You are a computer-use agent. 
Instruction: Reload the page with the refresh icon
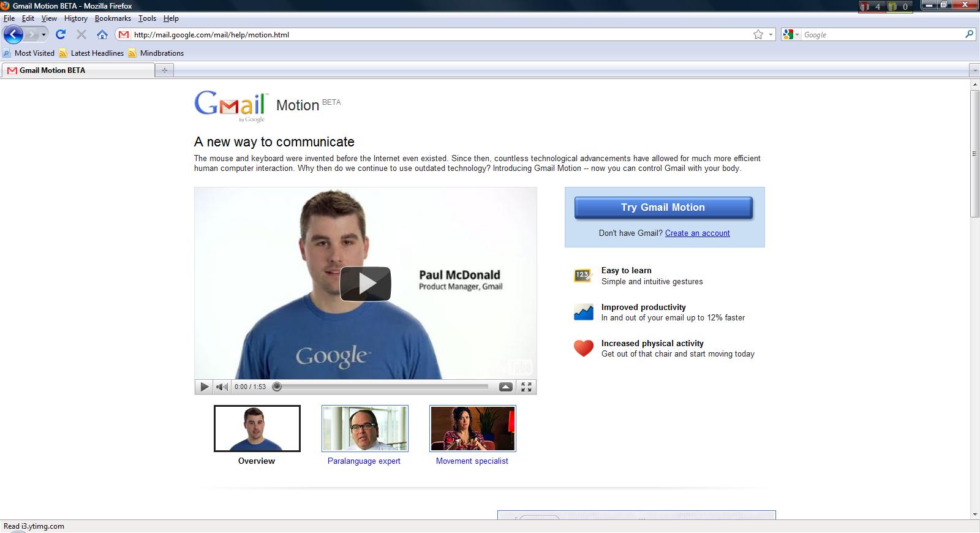(61, 34)
